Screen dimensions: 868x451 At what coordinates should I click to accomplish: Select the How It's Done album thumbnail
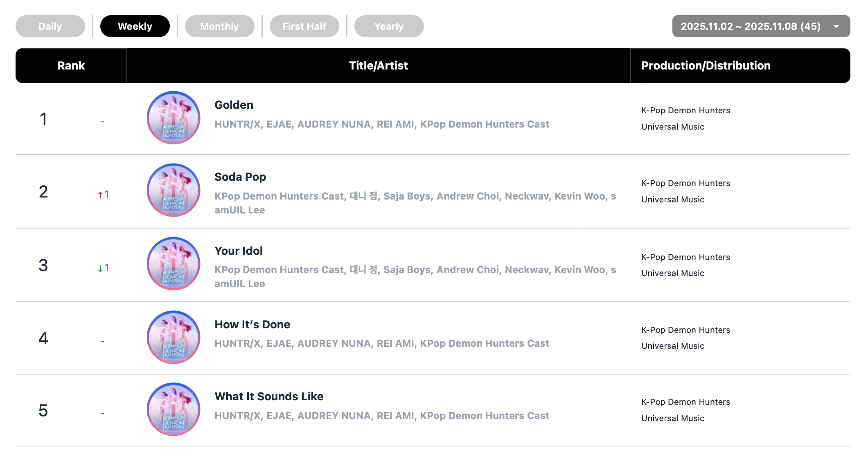pyautogui.click(x=174, y=337)
